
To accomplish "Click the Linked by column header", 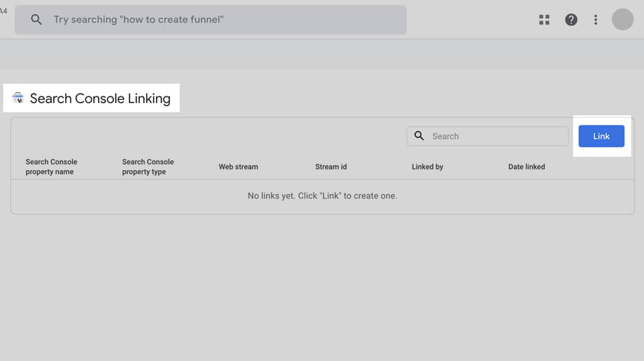I will pos(428,167).
